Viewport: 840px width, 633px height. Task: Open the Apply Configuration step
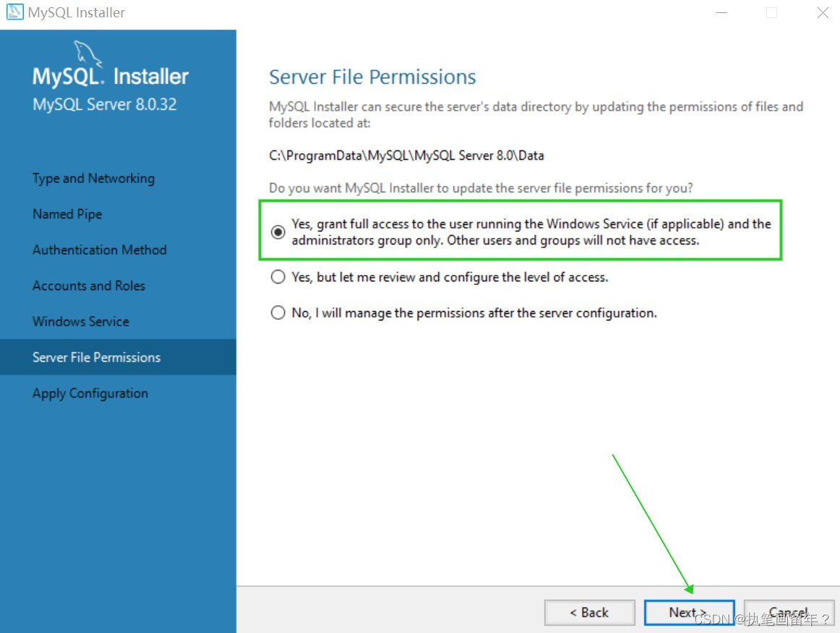tap(90, 394)
